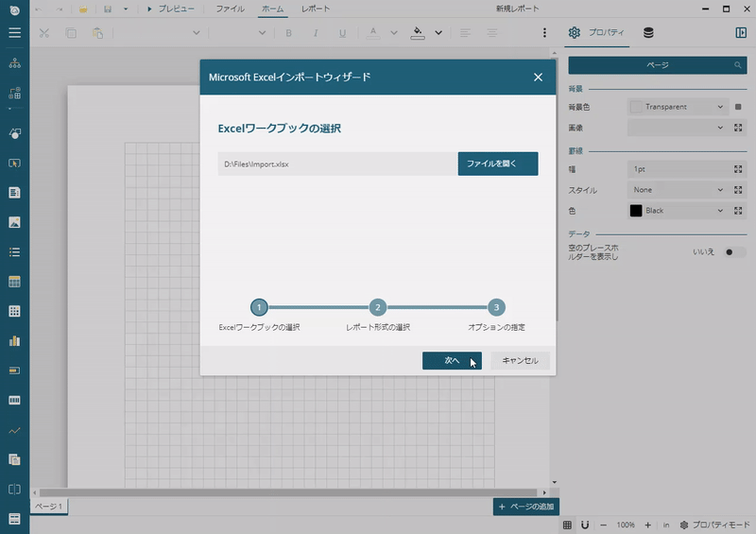Collapse the properties panel via sidebar toggle icon
Viewport: 756px width, 534px height.
[x=740, y=32]
